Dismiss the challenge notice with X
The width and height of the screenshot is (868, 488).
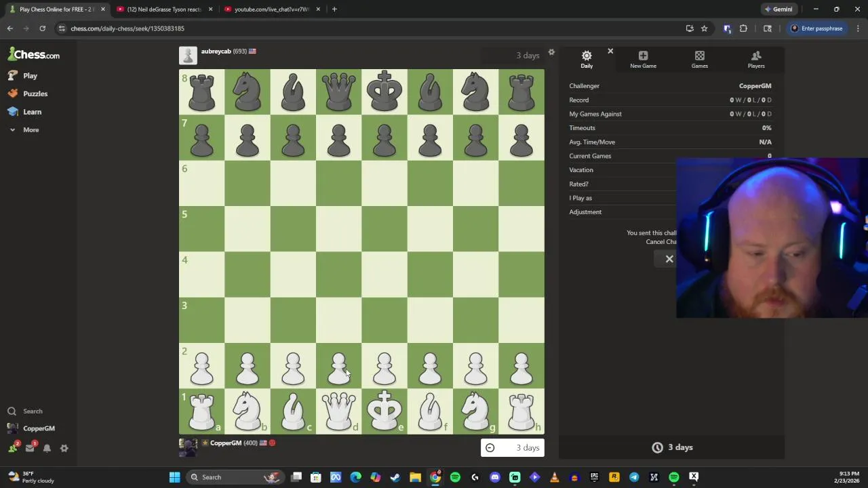[669, 259]
